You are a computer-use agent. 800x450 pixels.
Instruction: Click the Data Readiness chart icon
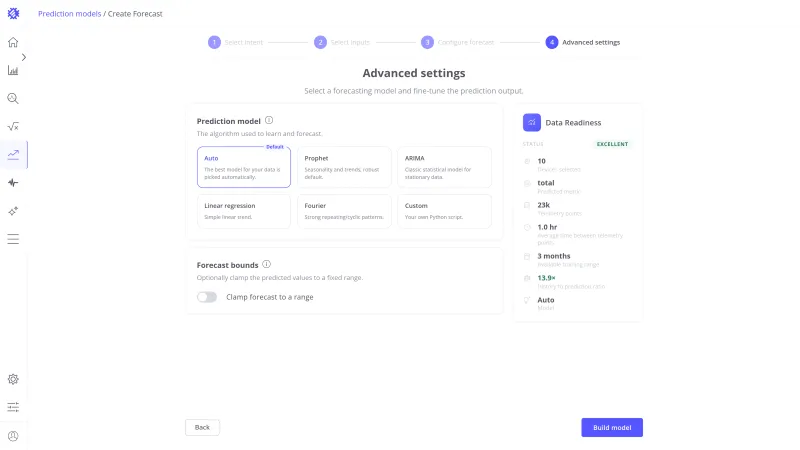(532, 122)
